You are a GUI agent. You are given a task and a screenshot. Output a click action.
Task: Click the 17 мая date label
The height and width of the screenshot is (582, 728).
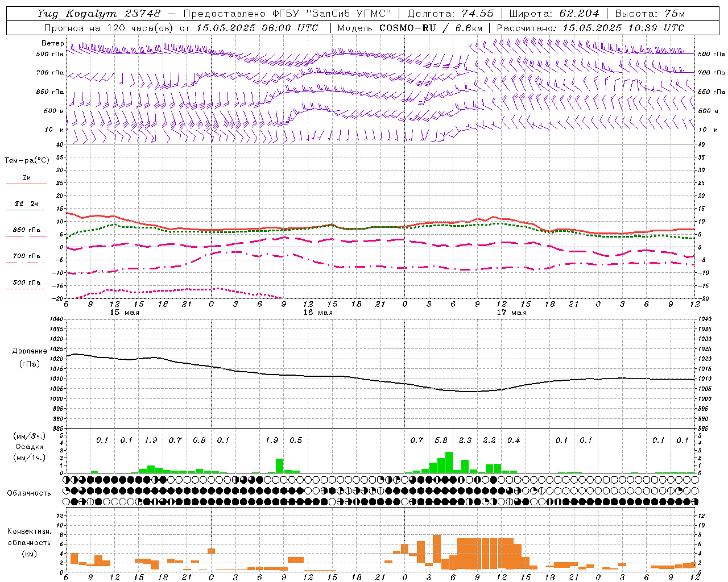click(x=511, y=313)
